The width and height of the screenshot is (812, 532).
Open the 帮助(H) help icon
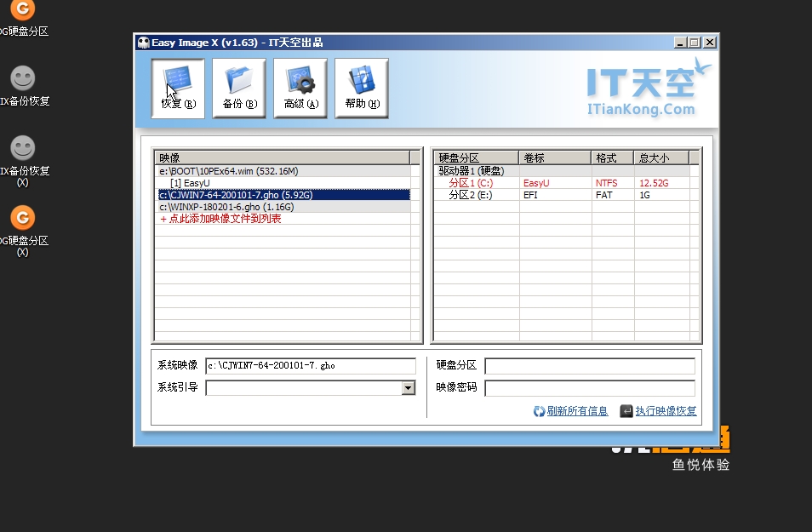361,85
